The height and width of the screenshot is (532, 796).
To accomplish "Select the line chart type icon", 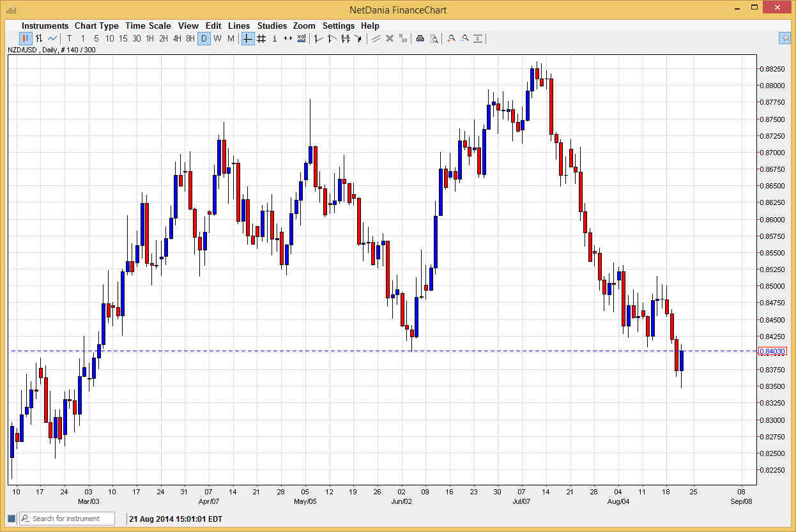I will [52, 38].
